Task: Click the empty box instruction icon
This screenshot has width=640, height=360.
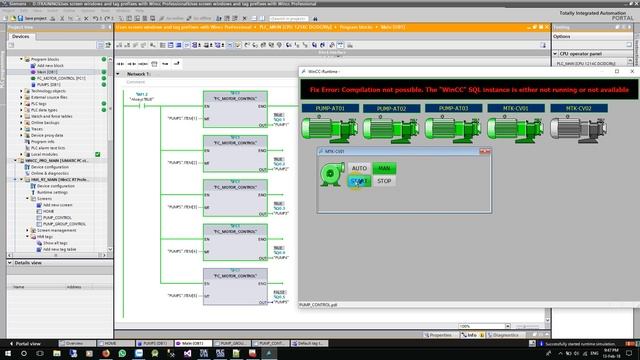Action: tap(154, 64)
